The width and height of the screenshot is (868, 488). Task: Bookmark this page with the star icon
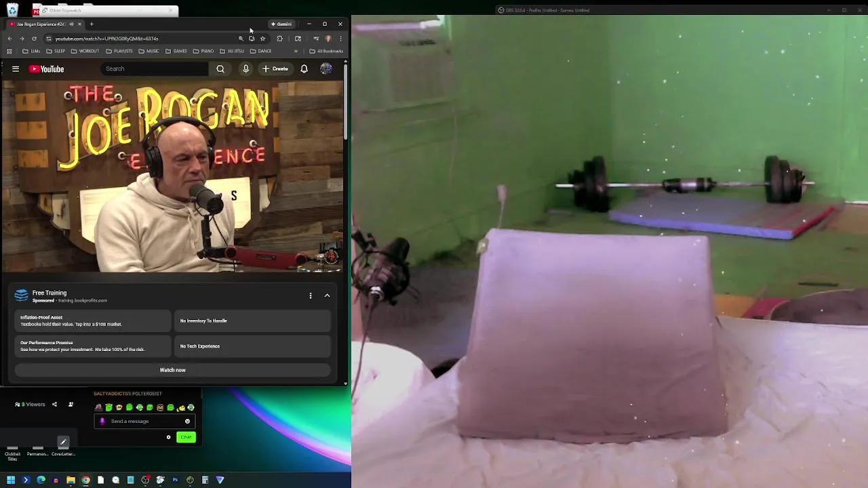(x=262, y=39)
